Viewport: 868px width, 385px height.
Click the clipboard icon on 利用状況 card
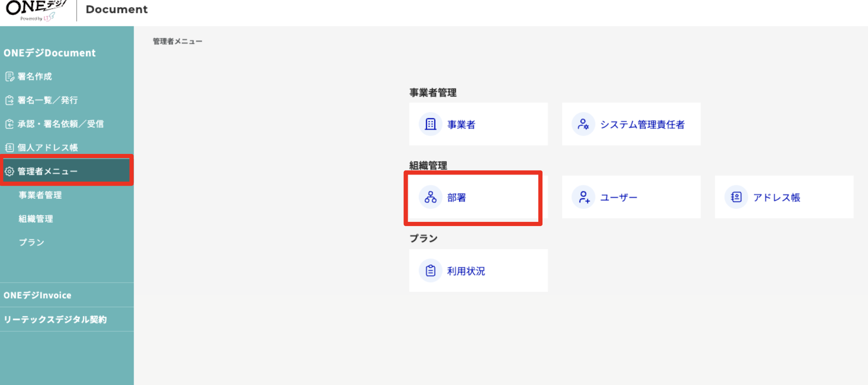point(431,271)
